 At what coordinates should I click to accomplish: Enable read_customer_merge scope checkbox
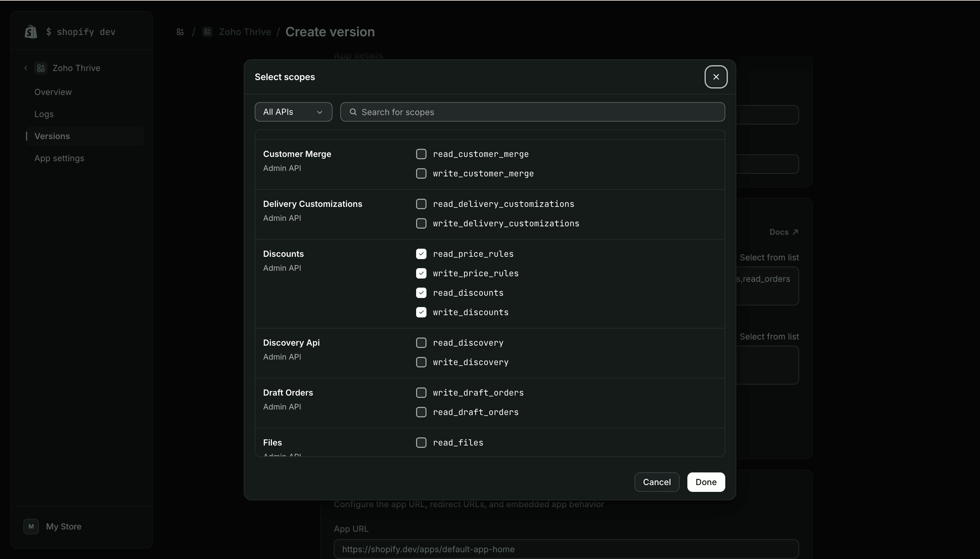click(421, 154)
